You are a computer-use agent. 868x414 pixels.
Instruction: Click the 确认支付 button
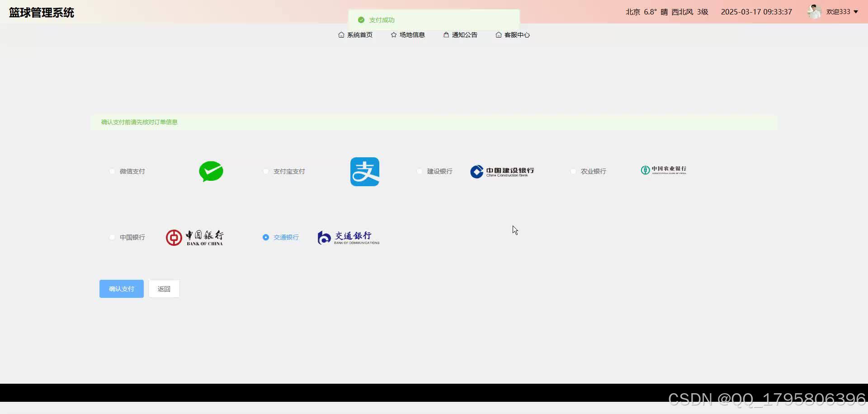(x=122, y=289)
